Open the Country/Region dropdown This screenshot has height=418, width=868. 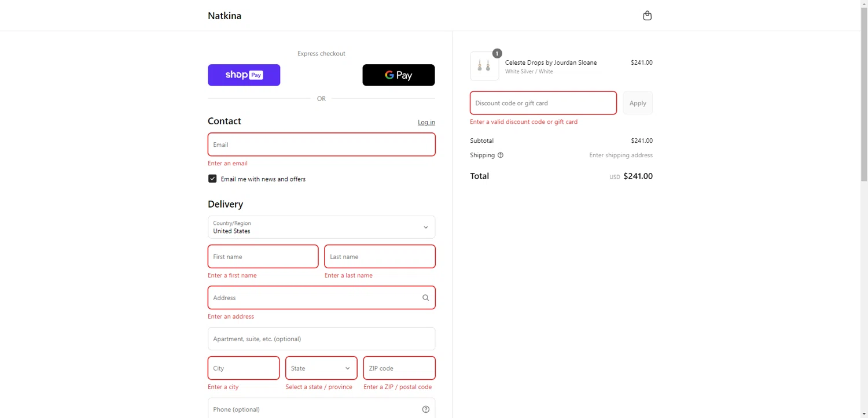coord(321,227)
